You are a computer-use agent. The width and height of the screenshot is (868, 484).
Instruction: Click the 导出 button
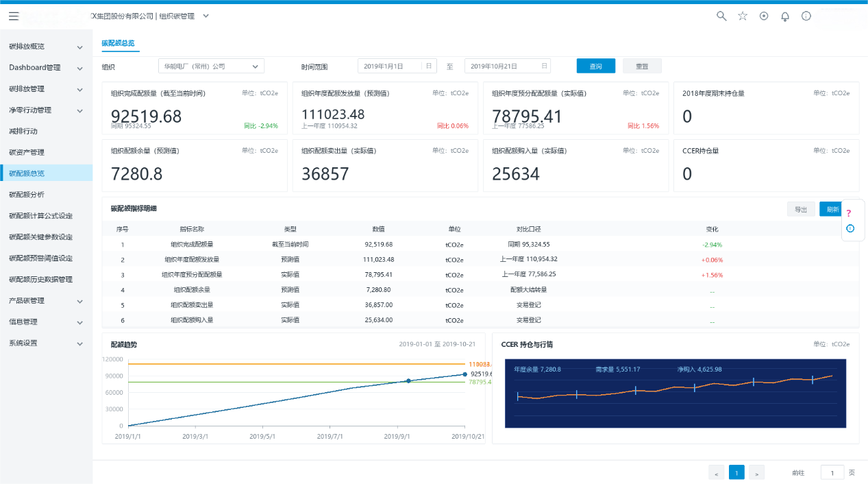point(801,209)
